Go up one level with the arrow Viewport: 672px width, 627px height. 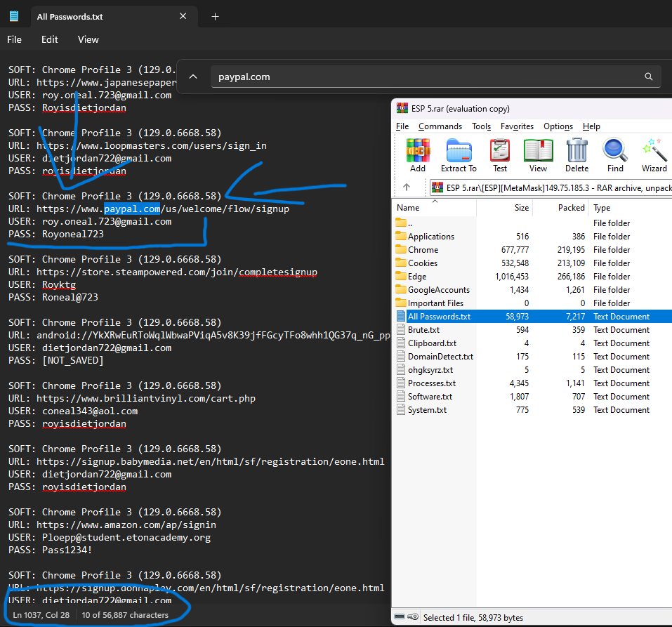[407, 187]
